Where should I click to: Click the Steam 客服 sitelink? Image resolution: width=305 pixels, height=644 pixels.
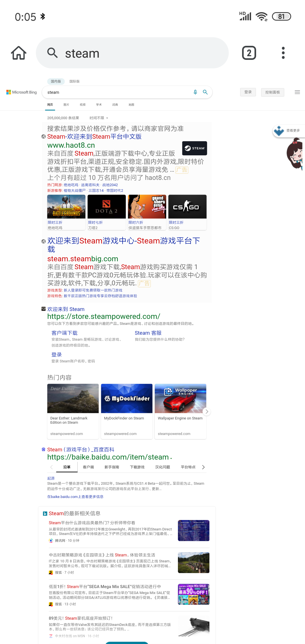click(148, 333)
